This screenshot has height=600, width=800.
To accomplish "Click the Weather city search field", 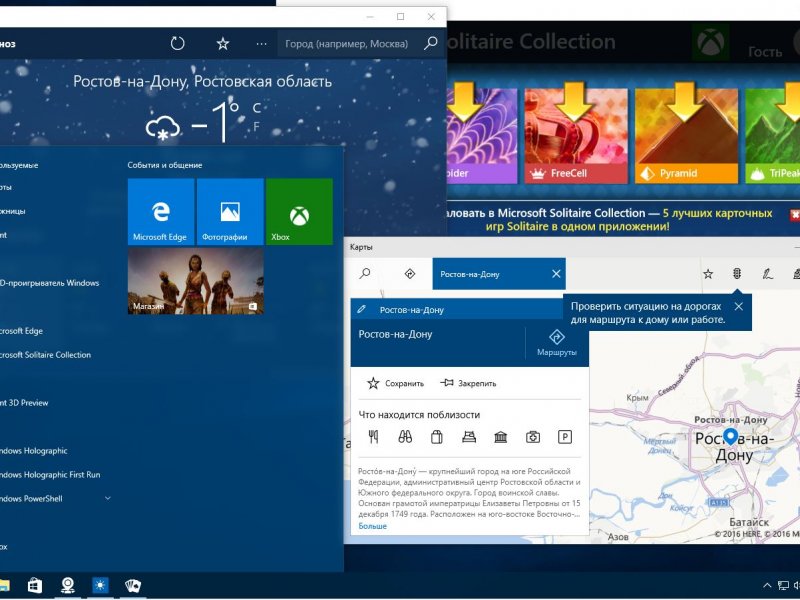I will point(347,44).
